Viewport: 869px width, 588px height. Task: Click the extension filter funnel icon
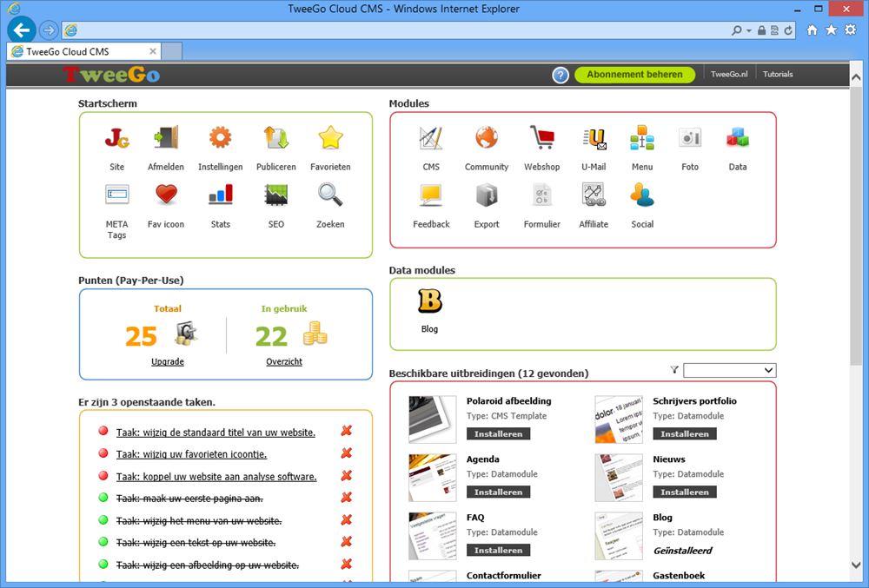pyautogui.click(x=674, y=370)
